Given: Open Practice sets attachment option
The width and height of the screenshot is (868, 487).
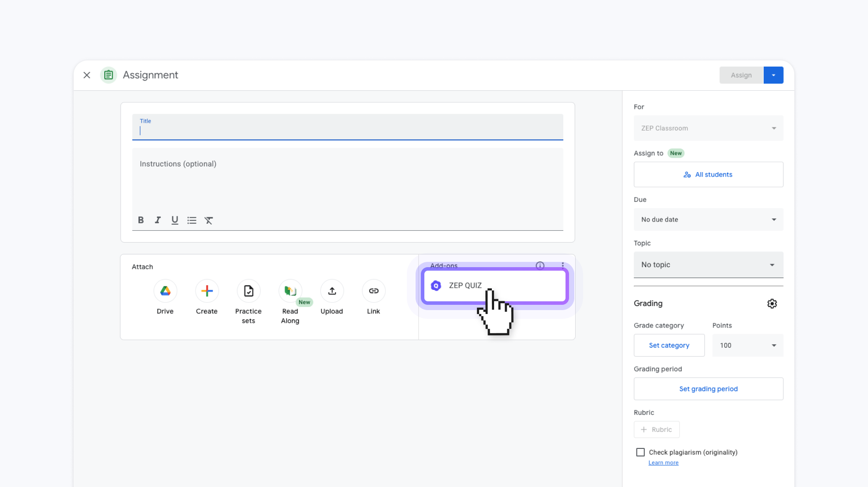Looking at the screenshot, I should (249, 291).
